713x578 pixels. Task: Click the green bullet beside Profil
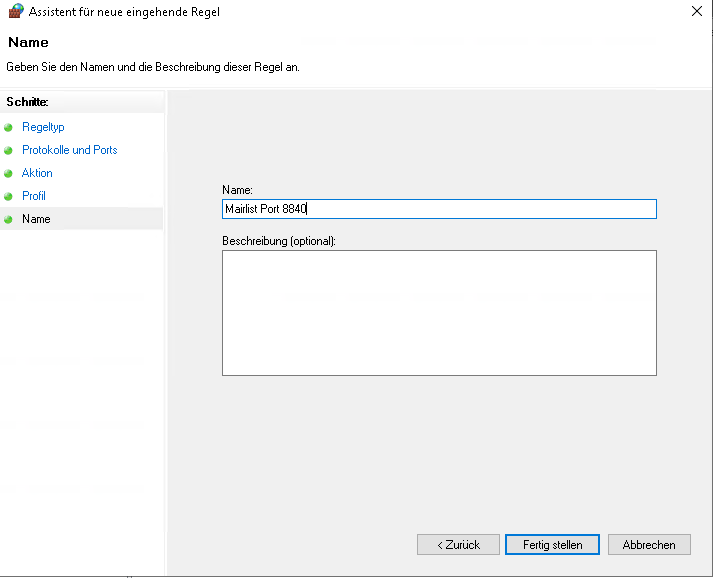pyautogui.click(x=8, y=196)
